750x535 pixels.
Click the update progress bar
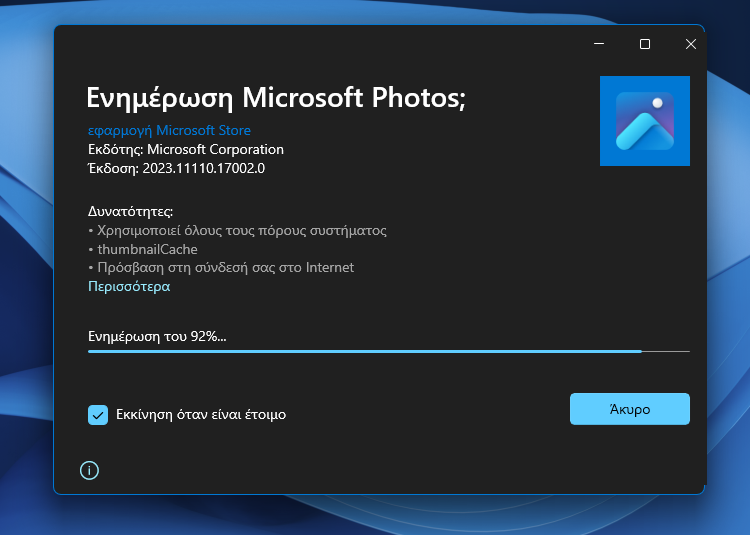[388, 351]
